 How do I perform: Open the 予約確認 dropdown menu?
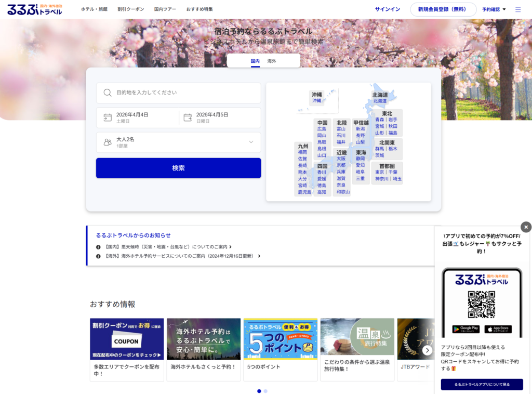tap(494, 9)
